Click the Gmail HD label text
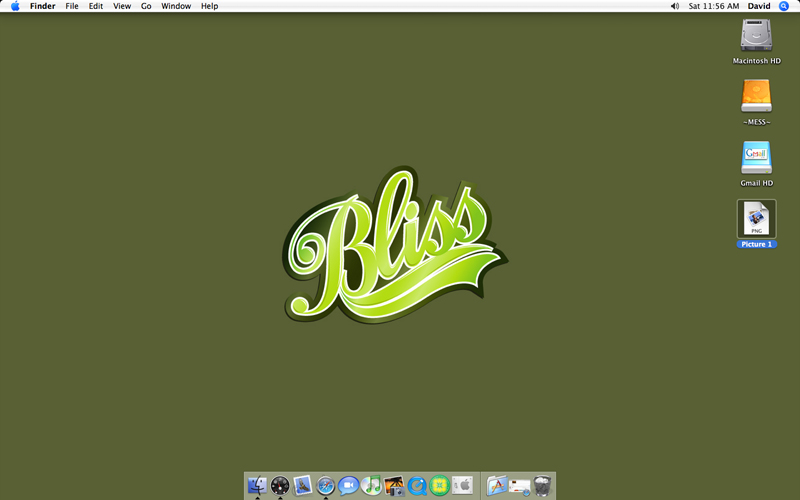The height and width of the screenshot is (500, 800). (x=756, y=183)
